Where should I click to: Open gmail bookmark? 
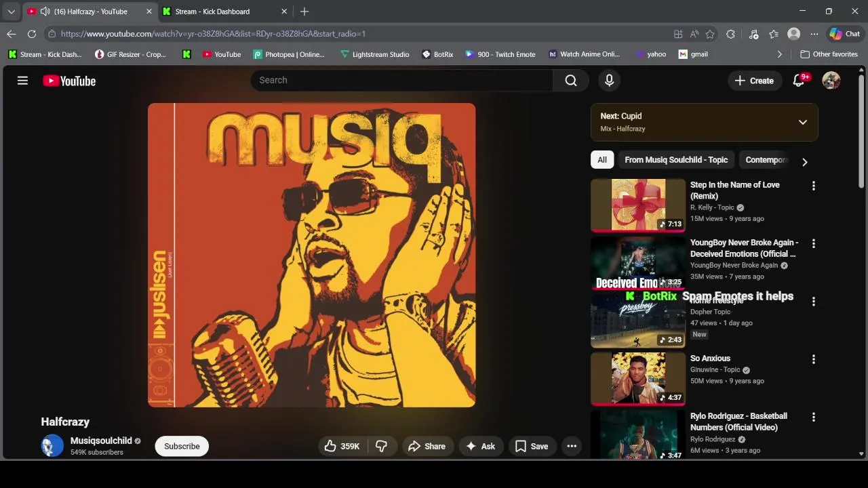[x=693, y=54]
